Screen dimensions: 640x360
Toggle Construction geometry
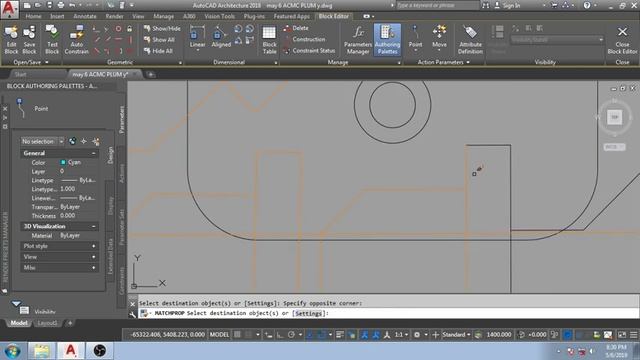click(304, 40)
